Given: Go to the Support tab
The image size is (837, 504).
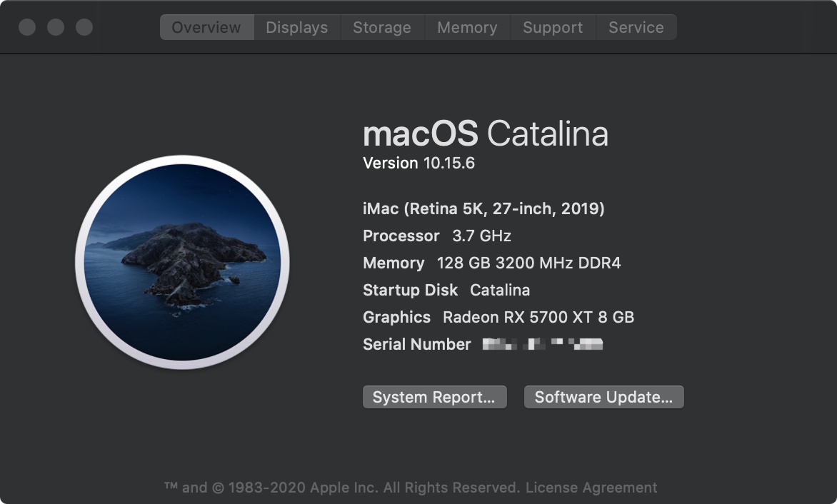Looking at the screenshot, I should point(553,27).
